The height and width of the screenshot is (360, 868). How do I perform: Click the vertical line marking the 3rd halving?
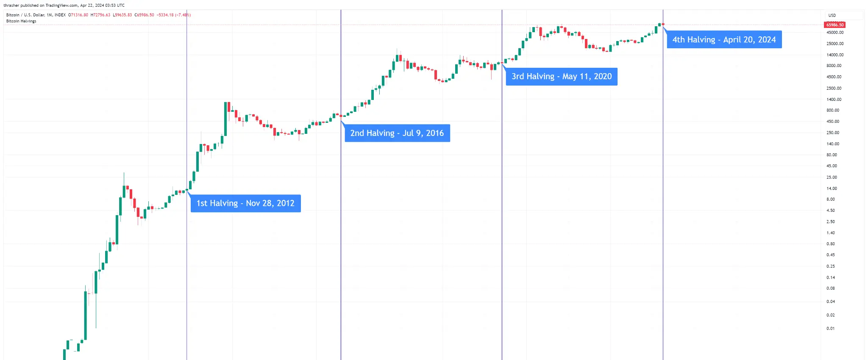click(x=502, y=185)
